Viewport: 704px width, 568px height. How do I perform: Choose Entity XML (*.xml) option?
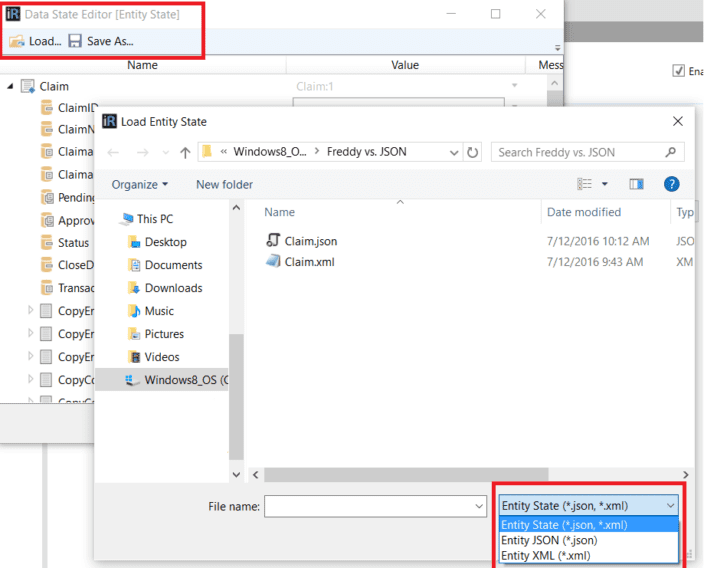[545, 556]
